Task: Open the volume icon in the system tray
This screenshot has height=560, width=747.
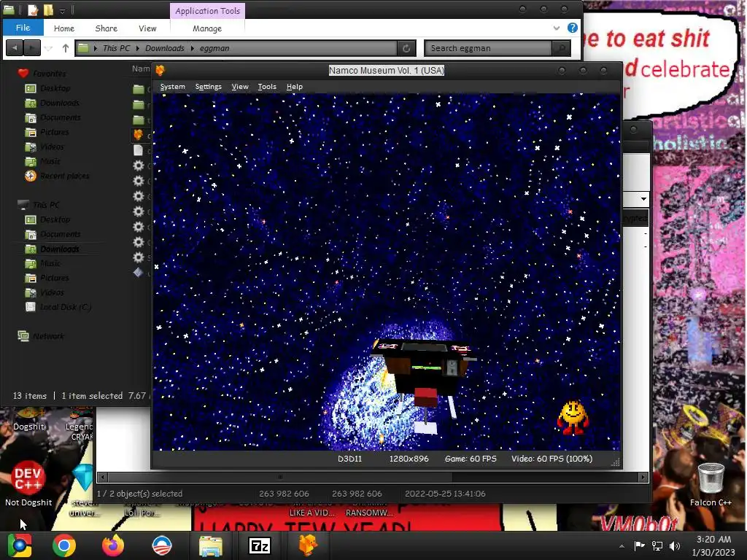Action: (x=675, y=546)
